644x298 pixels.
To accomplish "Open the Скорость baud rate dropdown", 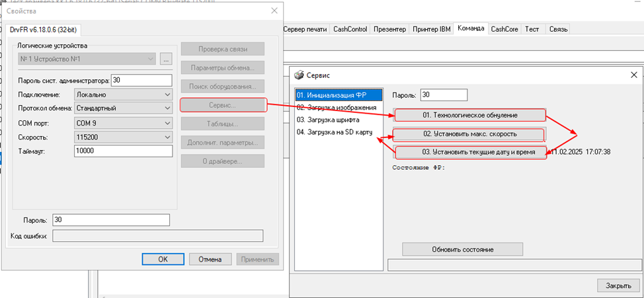I will [166, 137].
